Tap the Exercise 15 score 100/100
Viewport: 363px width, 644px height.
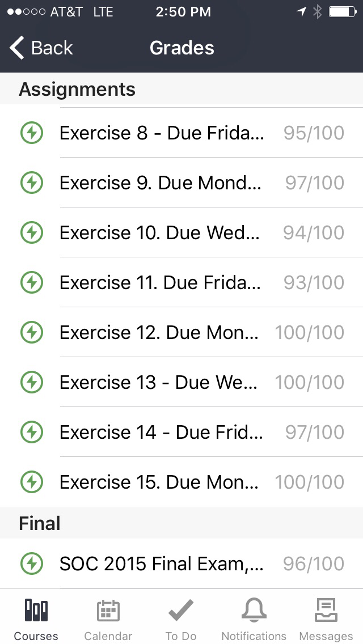pos(310,482)
